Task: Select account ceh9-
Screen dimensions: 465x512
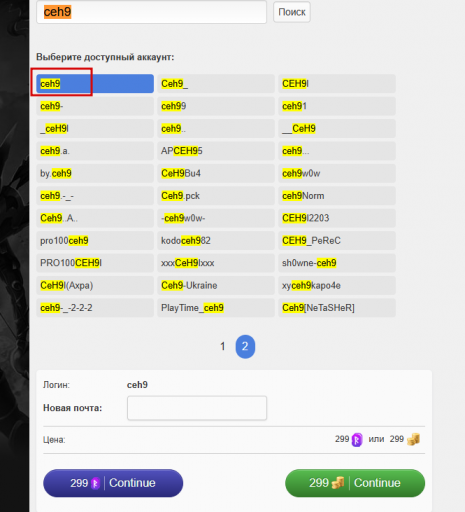Action: coord(95,106)
